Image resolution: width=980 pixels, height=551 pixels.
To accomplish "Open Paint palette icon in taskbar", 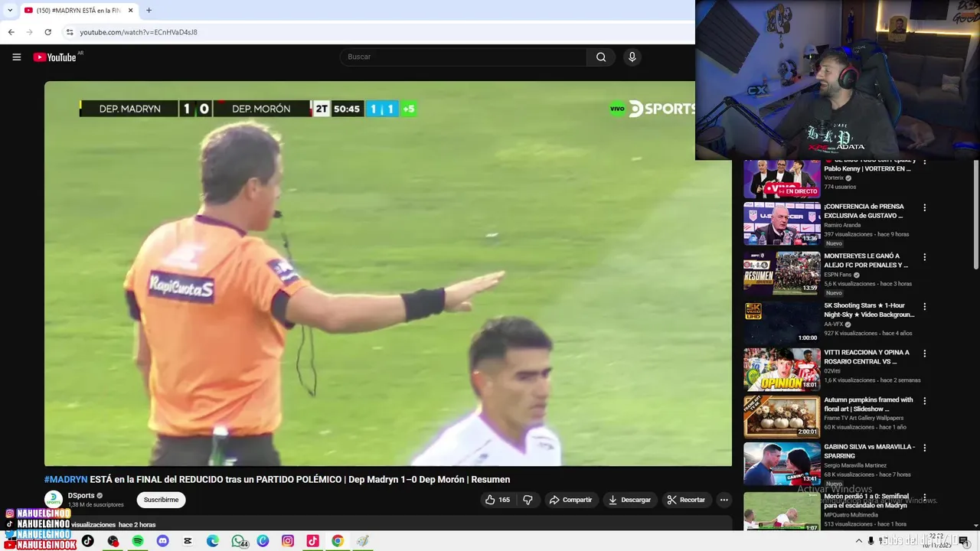I will pos(363,541).
